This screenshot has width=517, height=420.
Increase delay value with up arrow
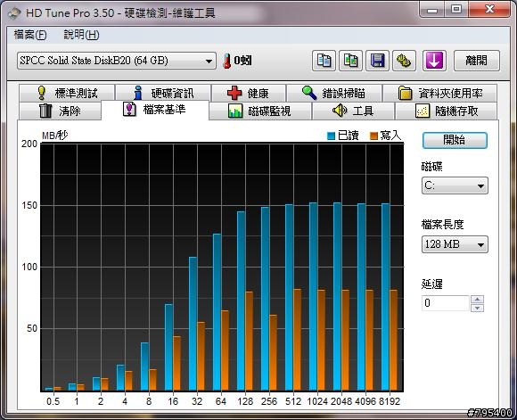coord(478,300)
